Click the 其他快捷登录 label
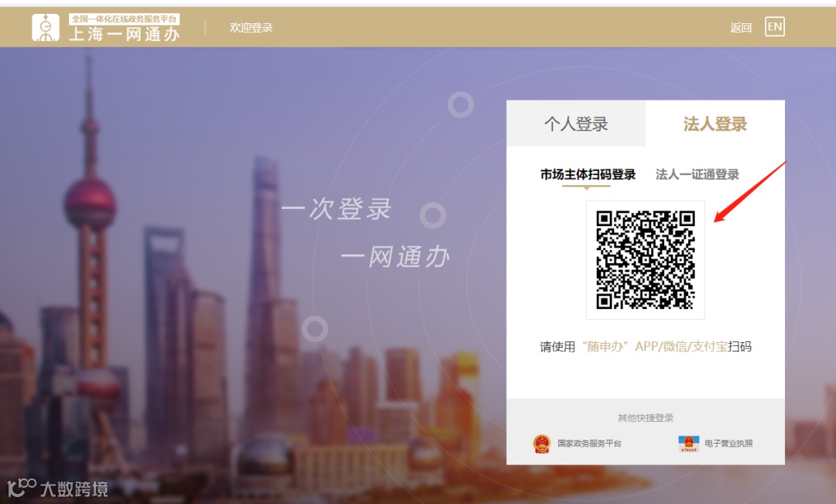This screenshot has width=836, height=504. pyautogui.click(x=646, y=417)
